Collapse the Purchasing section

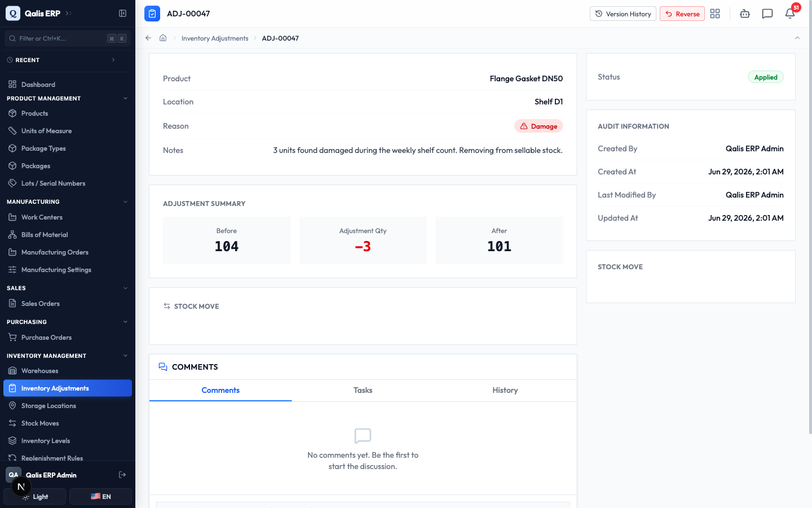125,322
